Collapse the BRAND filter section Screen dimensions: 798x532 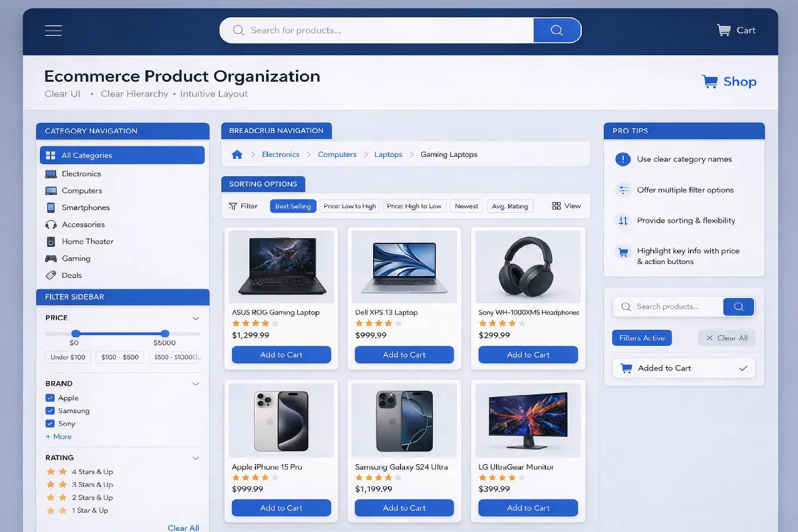[x=196, y=384]
